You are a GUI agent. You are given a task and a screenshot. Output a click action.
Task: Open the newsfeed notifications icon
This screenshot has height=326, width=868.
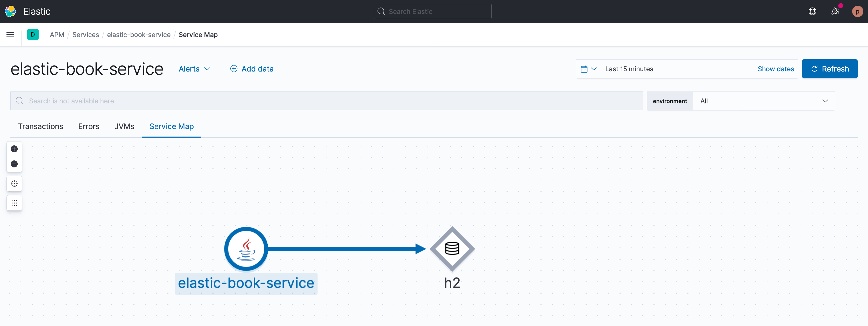pos(835,11)
